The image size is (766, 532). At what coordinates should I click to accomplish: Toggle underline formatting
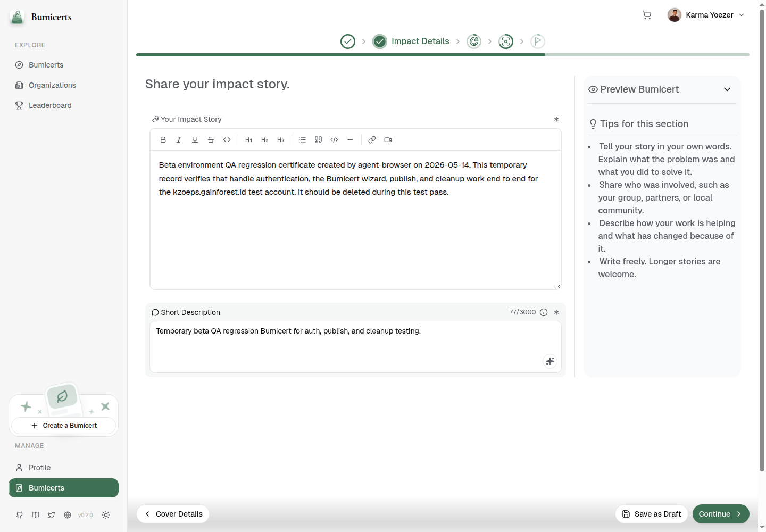pyautogui.click(x=195, y=140)
